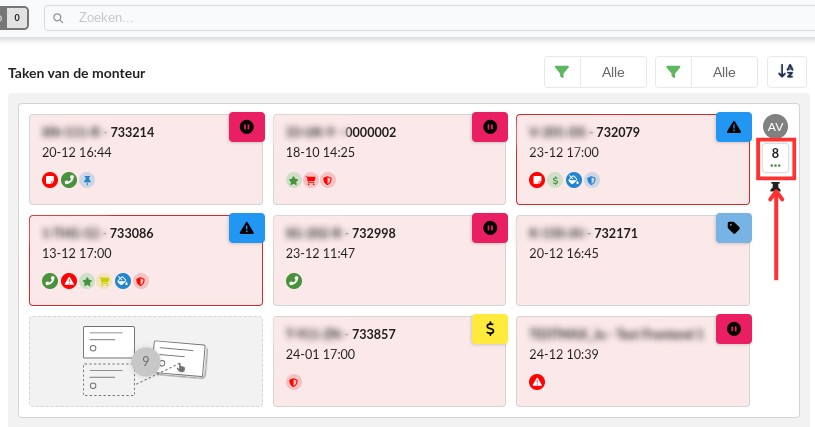
Task: Click the 8 tasks counter box
Action: [x=775, y=157]
